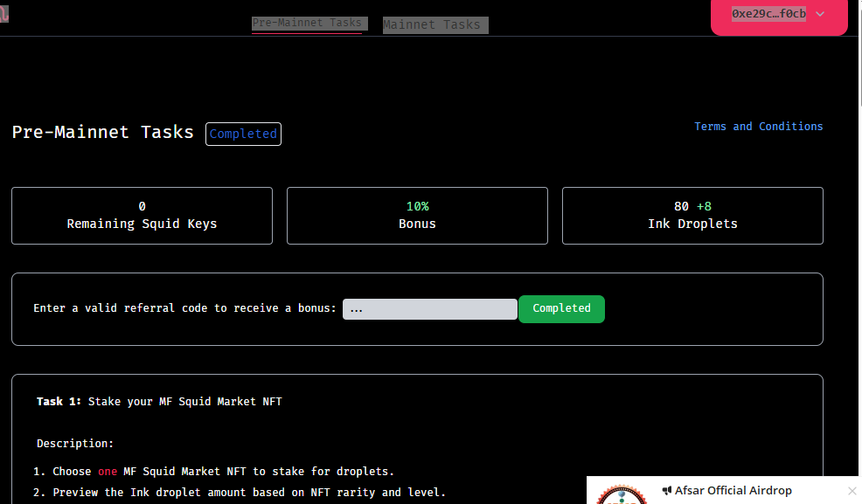This screenshot has width=862, height=504.
Task: Click the megaphone icon in airdrop popup
Action: click(x=667, y=490)
